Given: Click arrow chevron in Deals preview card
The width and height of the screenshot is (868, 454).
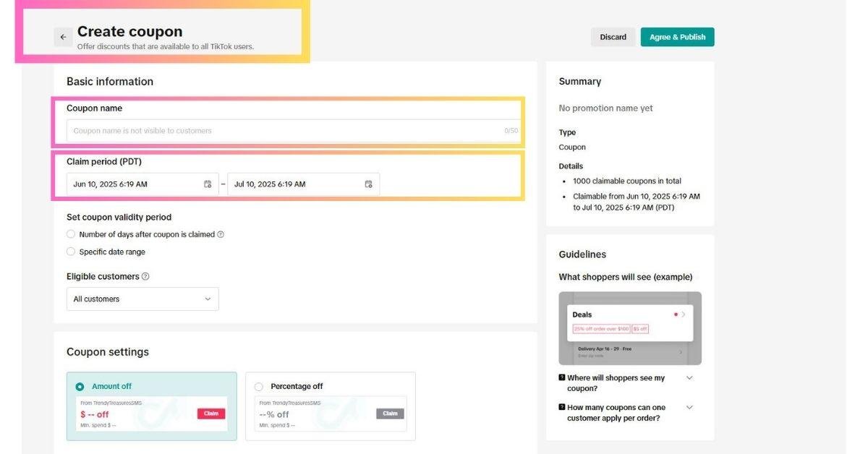Looking at the screenshot, I should (683, 314).
